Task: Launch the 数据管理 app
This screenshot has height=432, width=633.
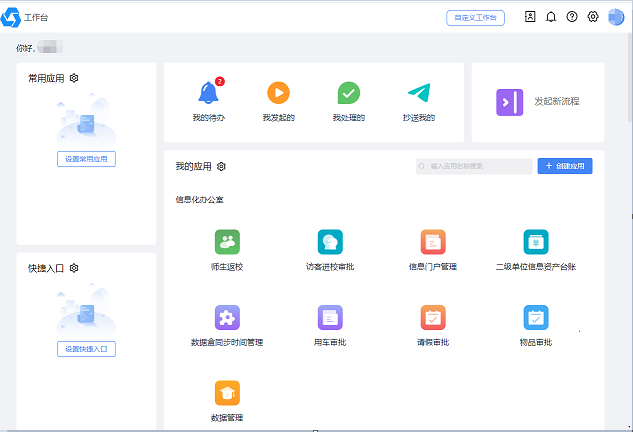Action: (227, 393)
